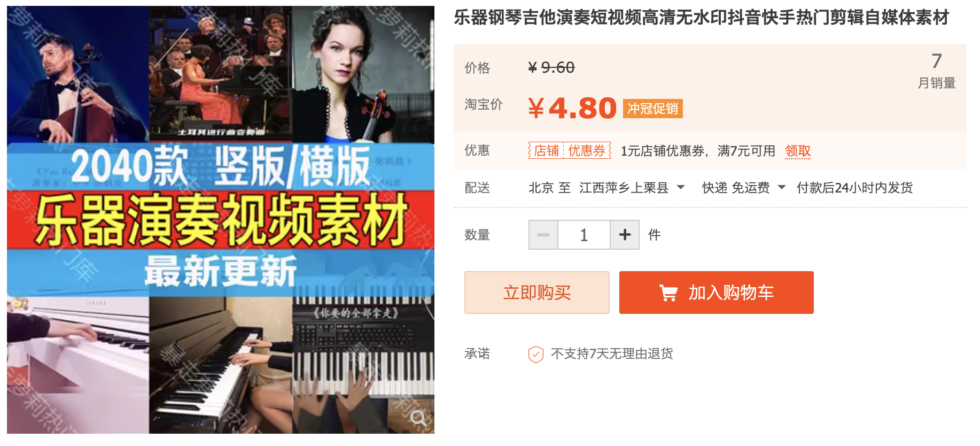
Task: Open the 快递 免运费 shipping dropdown
Action: pos(743,188)
